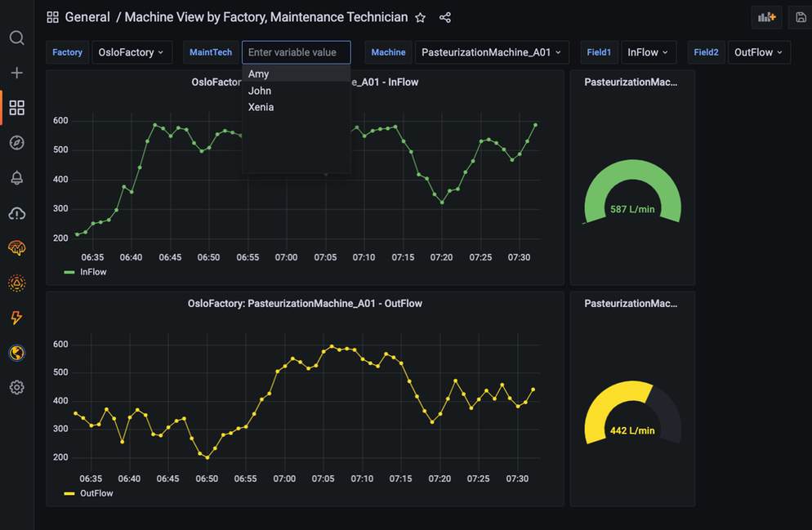Open the orange brain machine learning icon
The image size is (812, 530).
click(x=16, y=248)
